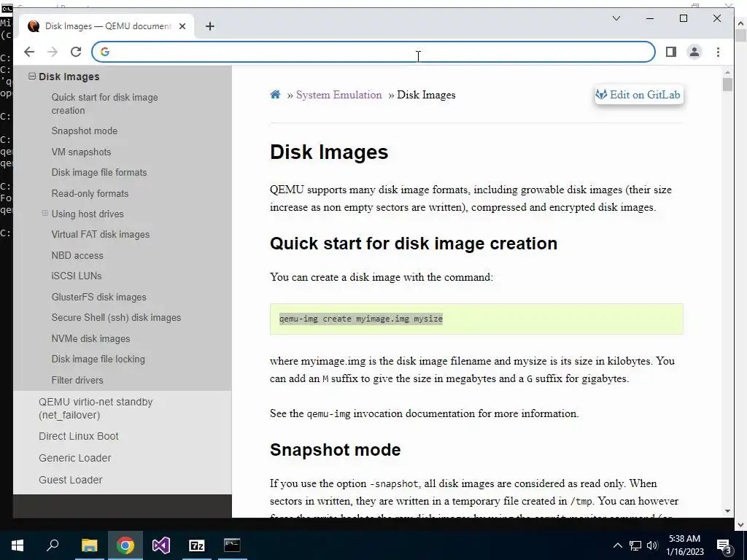The width and height of the screenshot is (747, 560).
Task: Expand Using host drives sidebar item
Action: (x=44, y=214)
